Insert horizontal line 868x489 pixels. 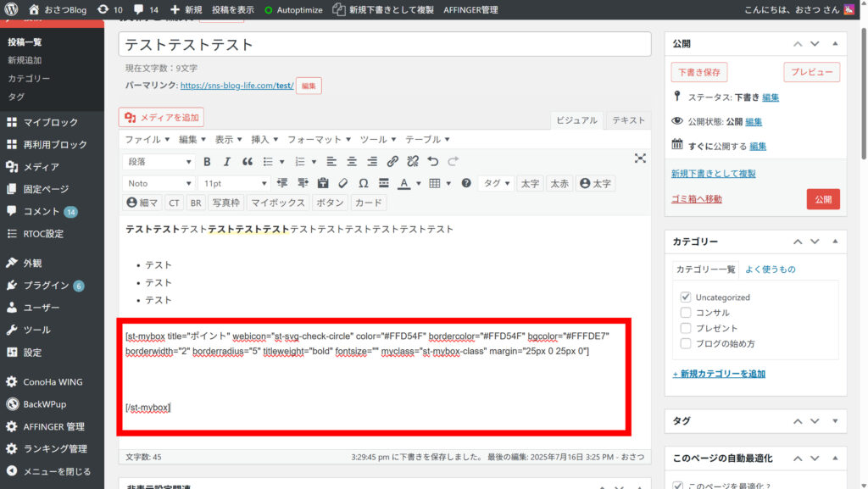click(384, 183)
